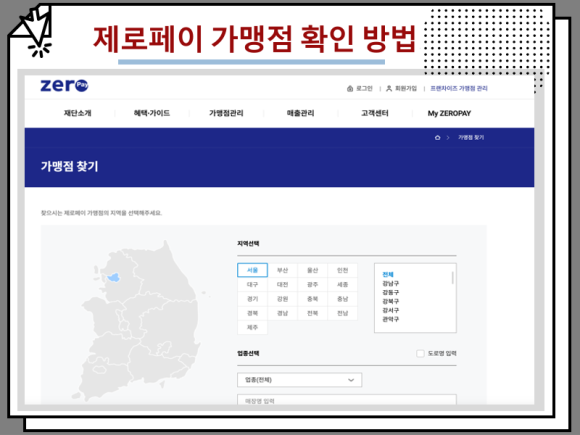Select the 광주 region button

313,284
